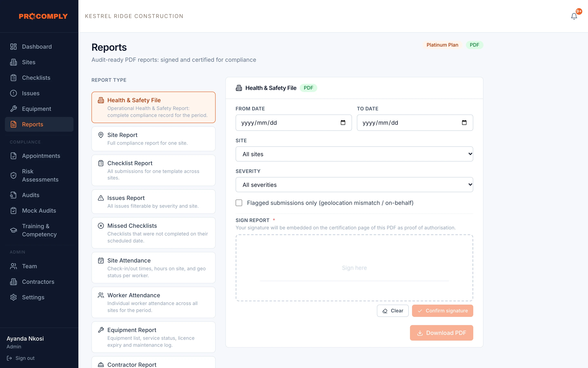Click the Platinum Plan badge

point(442,45)
